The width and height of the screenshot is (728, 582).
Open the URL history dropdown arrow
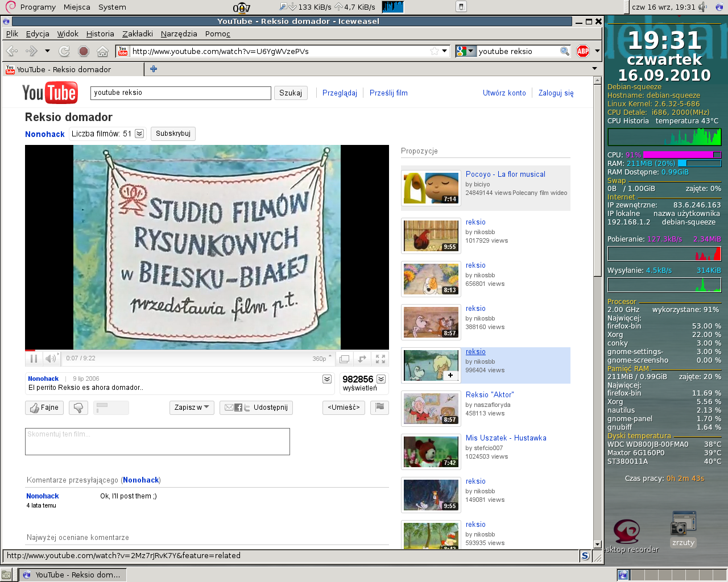tap(445, 51)
